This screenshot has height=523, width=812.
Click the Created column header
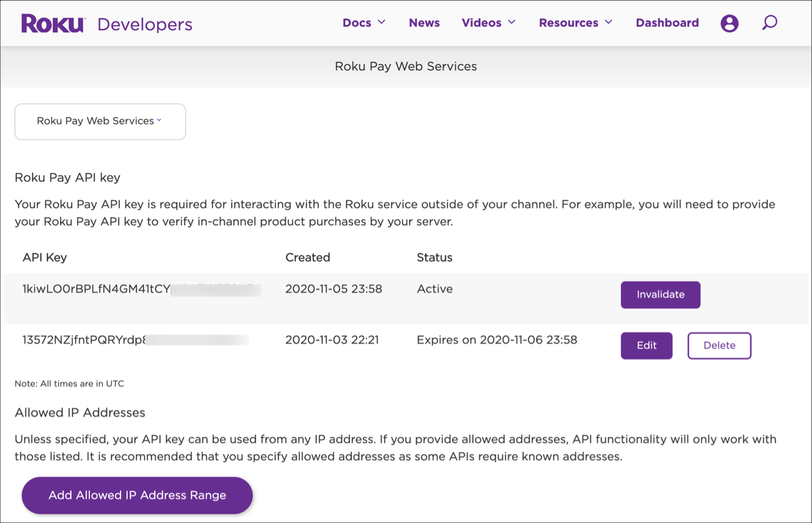click(308, 258)
